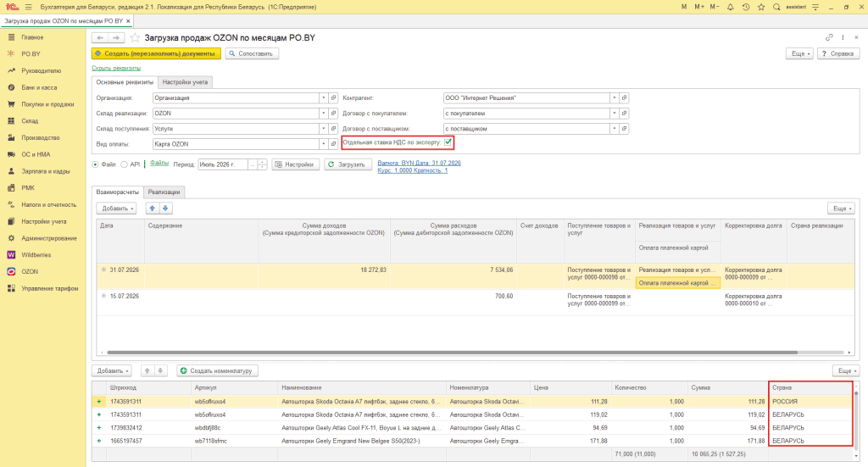Select the Файл radio button

click(95, 164)
